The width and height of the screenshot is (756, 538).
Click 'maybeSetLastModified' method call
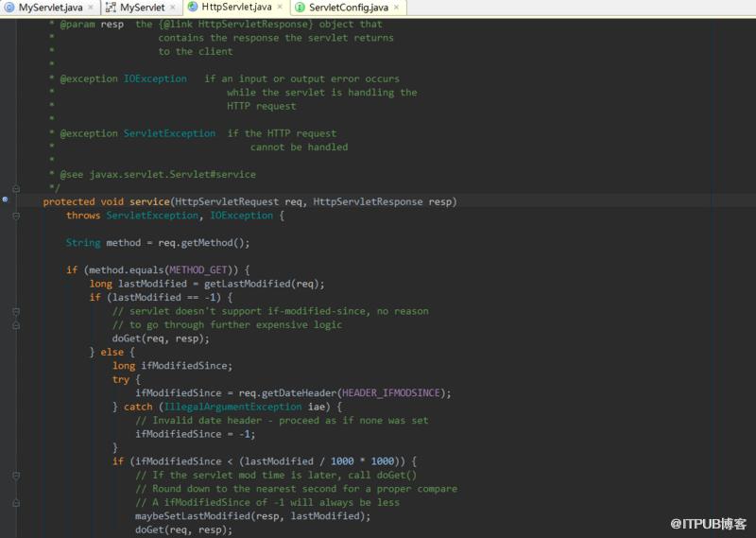tap(193, 516)
